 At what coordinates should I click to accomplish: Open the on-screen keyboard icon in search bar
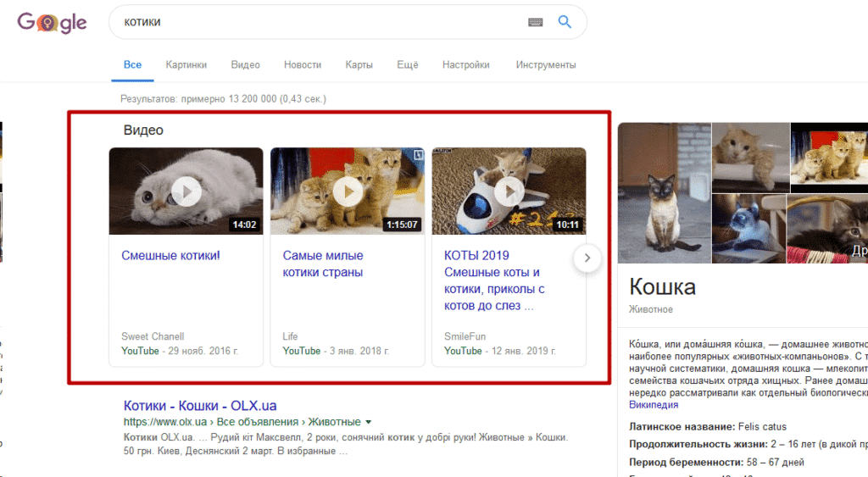(x=536, y=22)
